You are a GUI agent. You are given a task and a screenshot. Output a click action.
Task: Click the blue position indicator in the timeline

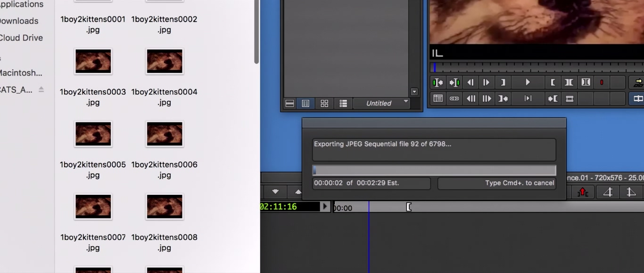(369, 237)
